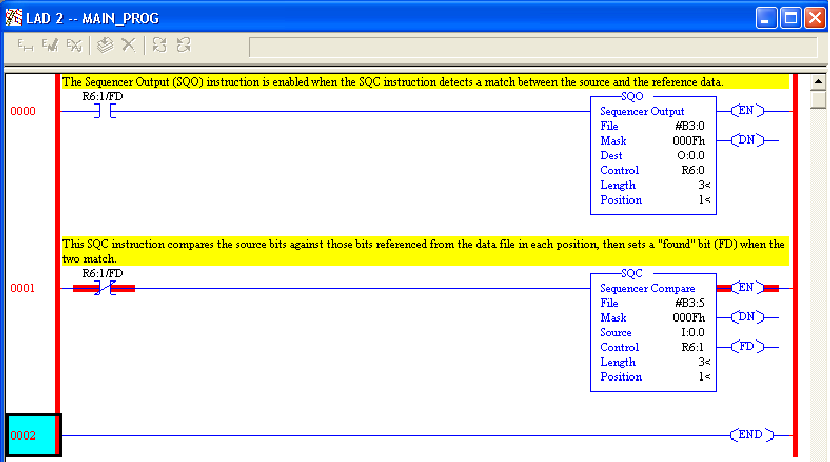Click the SQC instruction title
Screen dimensions: 830x462
pos(632,273)
